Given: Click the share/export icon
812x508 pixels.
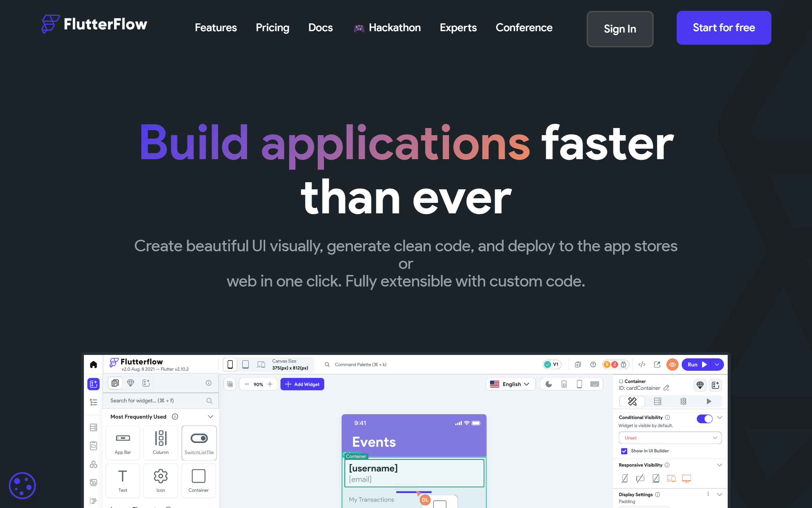Looking at the screenshot, I should [656, 365].
